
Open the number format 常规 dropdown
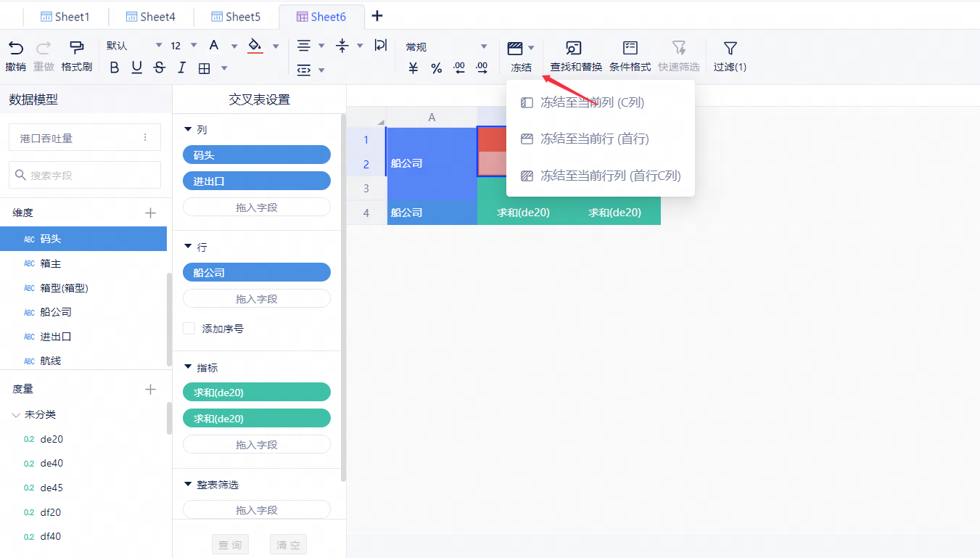[446, 47]
